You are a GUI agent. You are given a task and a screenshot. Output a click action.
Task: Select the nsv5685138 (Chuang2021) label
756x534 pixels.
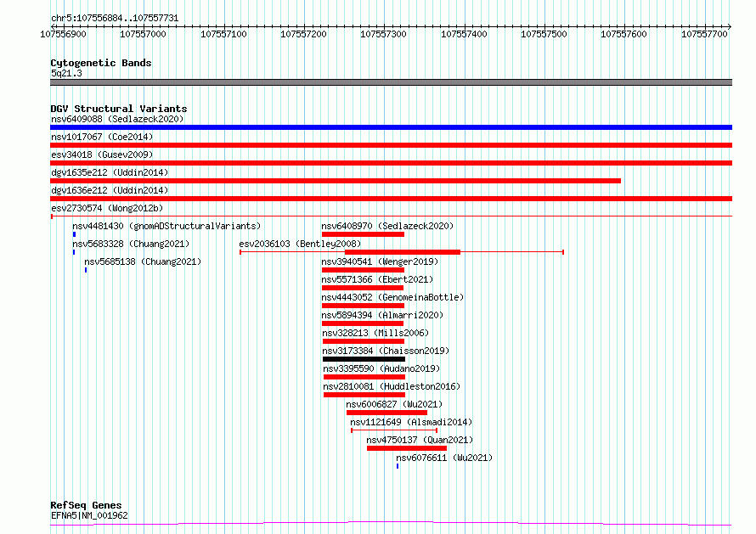143,261
